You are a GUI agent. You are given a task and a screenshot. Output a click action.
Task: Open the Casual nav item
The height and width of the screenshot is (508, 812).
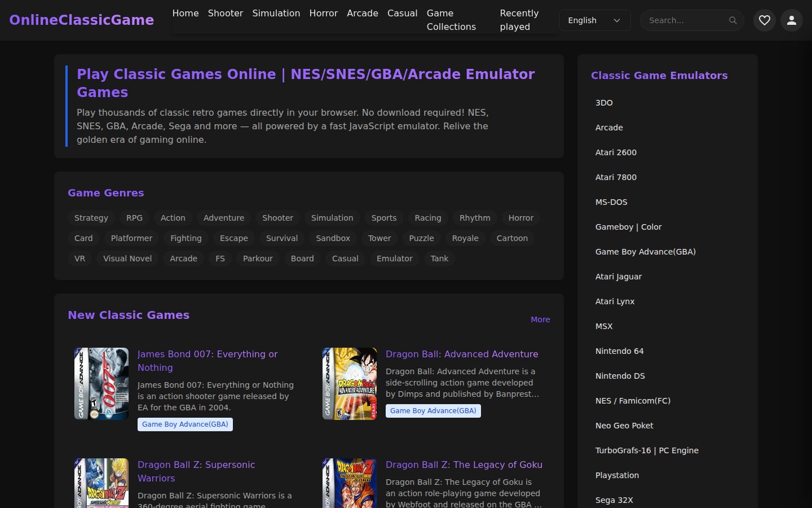coord(403,13)
